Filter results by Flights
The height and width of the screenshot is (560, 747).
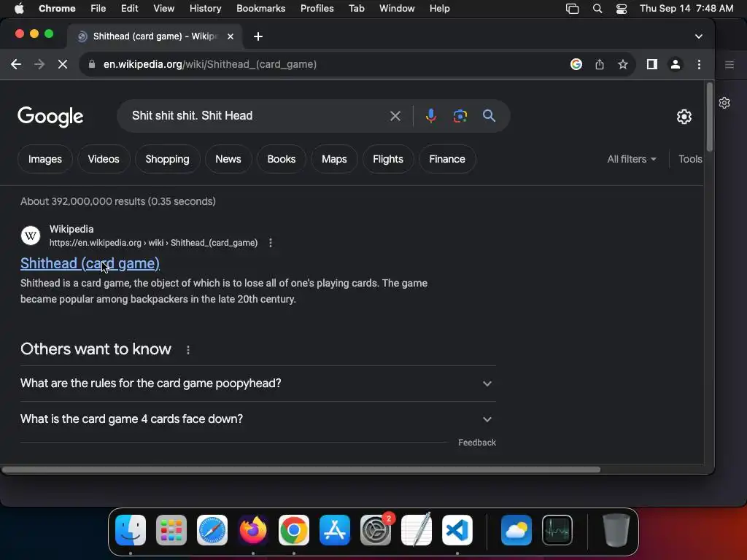click(x=388, y=159)
